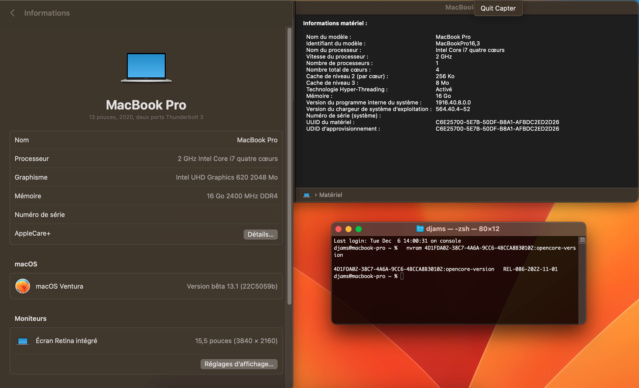Minimize the Terminal window with yellow button

[348, 229]
